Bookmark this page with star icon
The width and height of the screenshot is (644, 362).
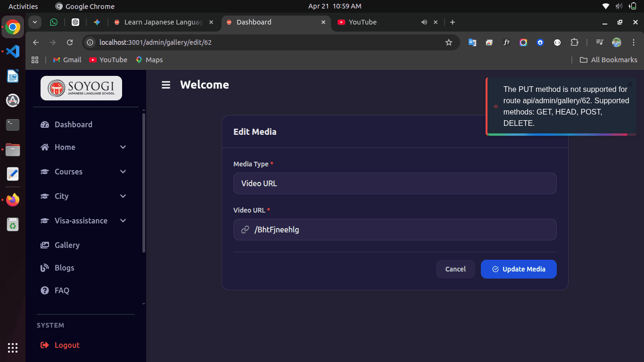click(x=448, y=42)
